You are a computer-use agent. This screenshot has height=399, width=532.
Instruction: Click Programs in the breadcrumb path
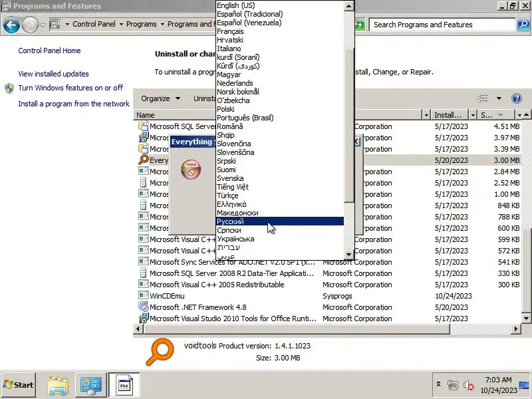[142, 24]
